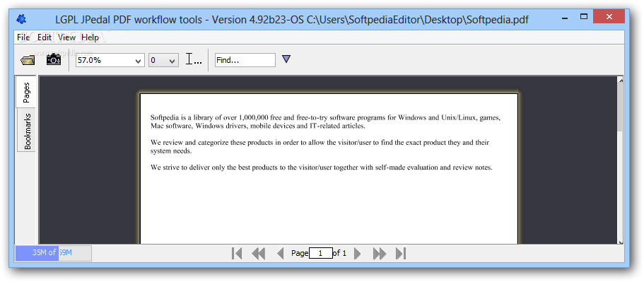Jump forward ten pages with double-right arrow
Viewport: 644px width, 282px height.
coord(380,253)
